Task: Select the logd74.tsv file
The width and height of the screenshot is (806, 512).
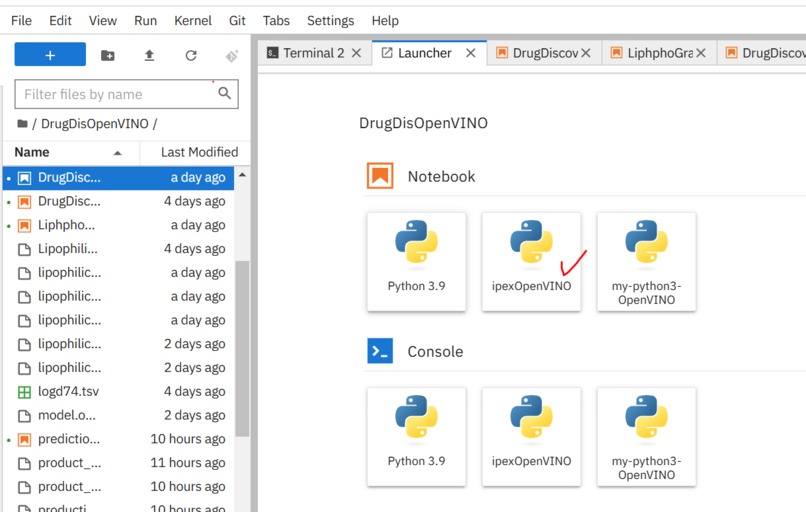Action: (x=119, y=392)
